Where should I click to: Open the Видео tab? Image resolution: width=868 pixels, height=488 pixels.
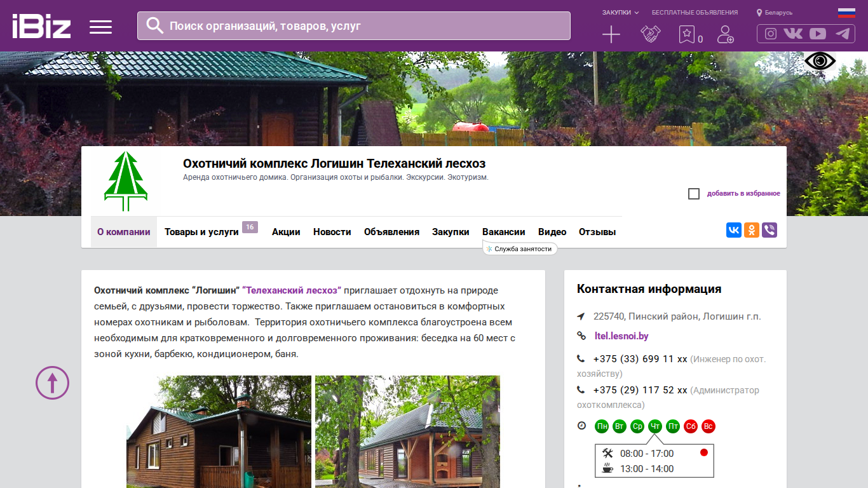(x=552, y=232)
